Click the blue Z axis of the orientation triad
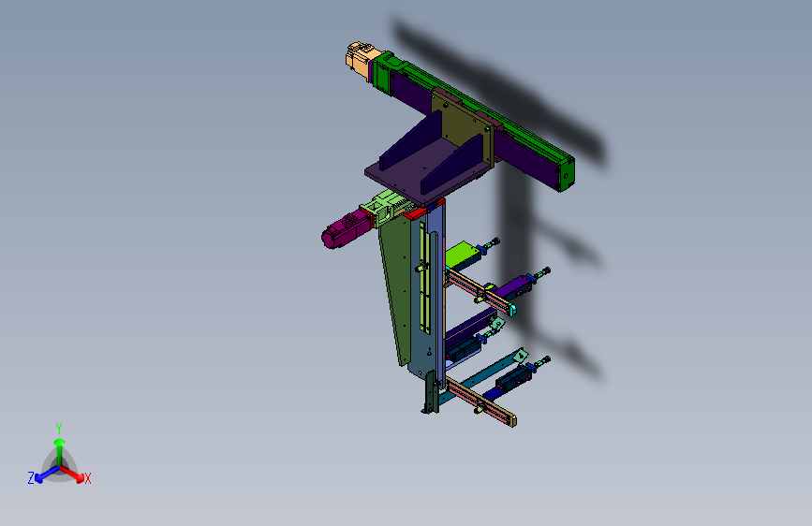Viewport: 812px width, 526px height. pos(47,474)
